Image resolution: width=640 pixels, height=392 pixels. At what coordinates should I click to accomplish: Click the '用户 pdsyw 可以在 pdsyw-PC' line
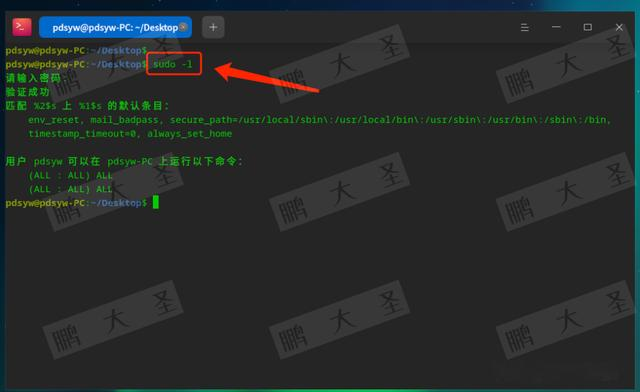[x=124, y=161]
